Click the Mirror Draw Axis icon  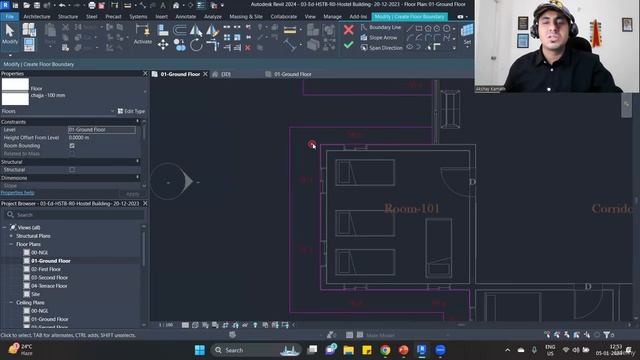point(212,30)
